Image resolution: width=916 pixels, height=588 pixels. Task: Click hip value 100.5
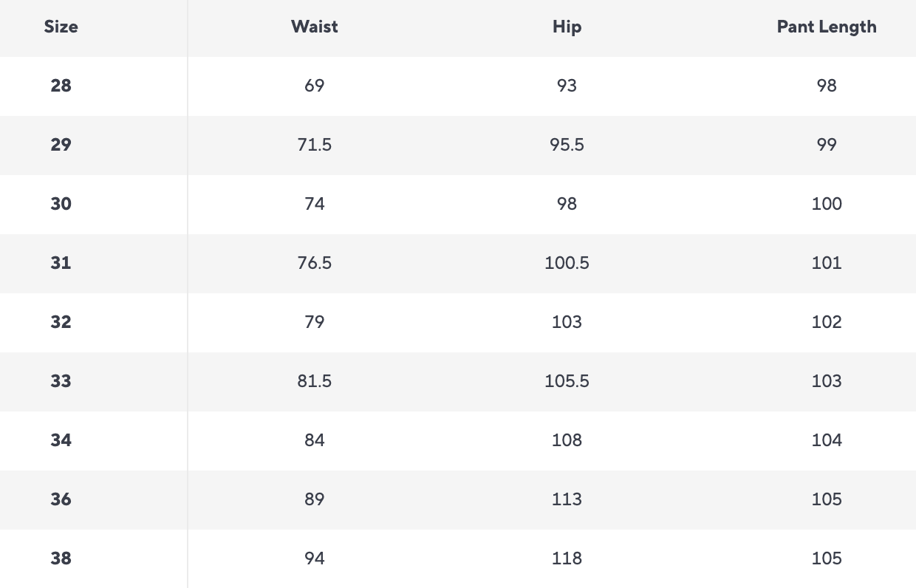(567, 263)
